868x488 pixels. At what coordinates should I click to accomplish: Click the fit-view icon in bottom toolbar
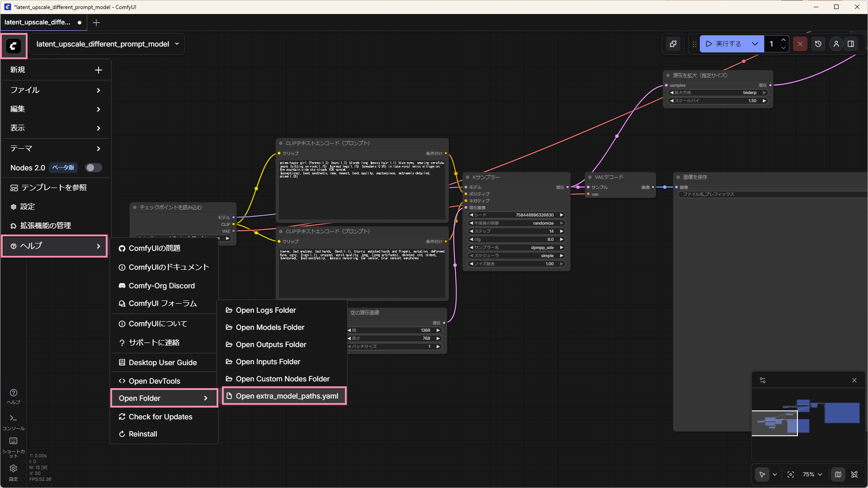(791, 474)
